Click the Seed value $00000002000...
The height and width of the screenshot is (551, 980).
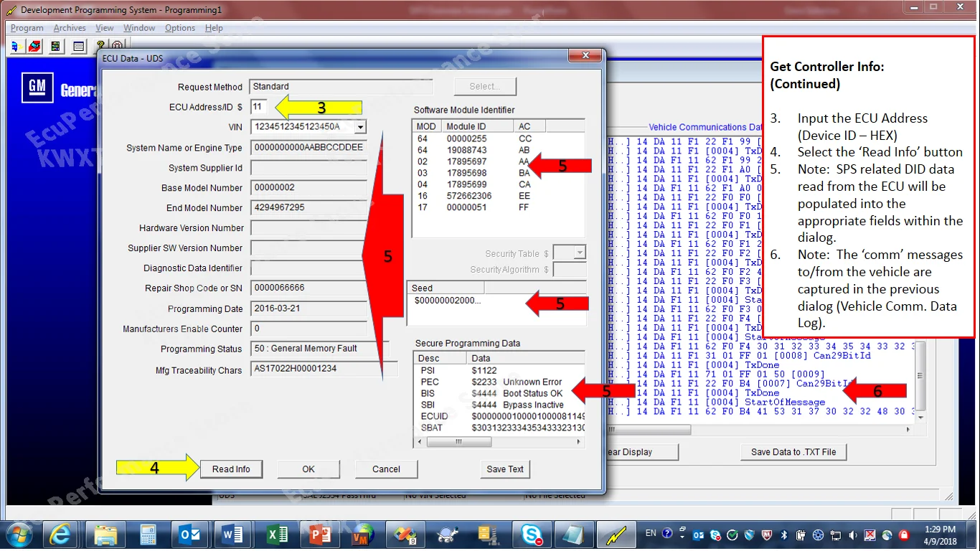tap(448, 300)
